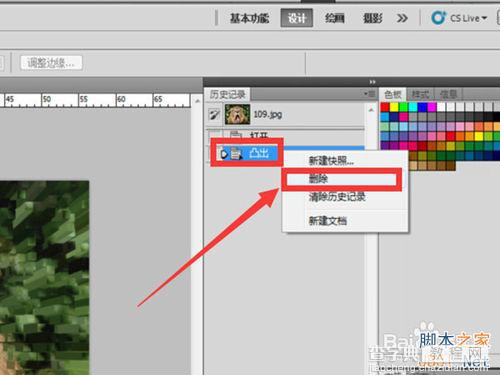Choose 清除历史记录 from the context menu
This screenshot has width=500, height=375.
click(x=337, y=197)
